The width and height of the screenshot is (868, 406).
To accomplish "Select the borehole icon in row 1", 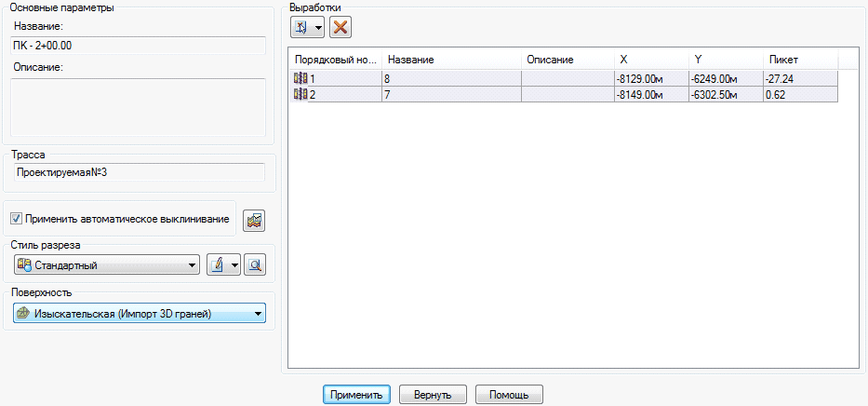I will click(300, 79).
